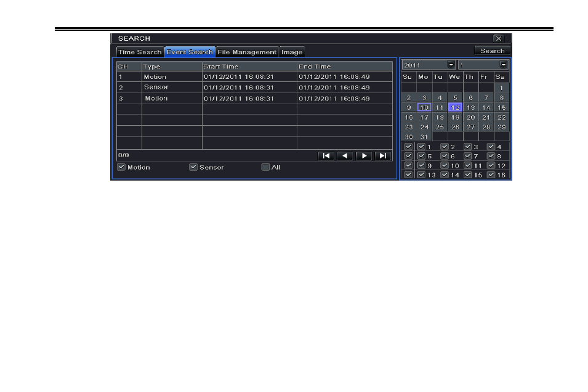The width and height of the screenshot is (588, 392).
Task: Select channel 2 Sensor event row
Action: click(x=254, y=88)
